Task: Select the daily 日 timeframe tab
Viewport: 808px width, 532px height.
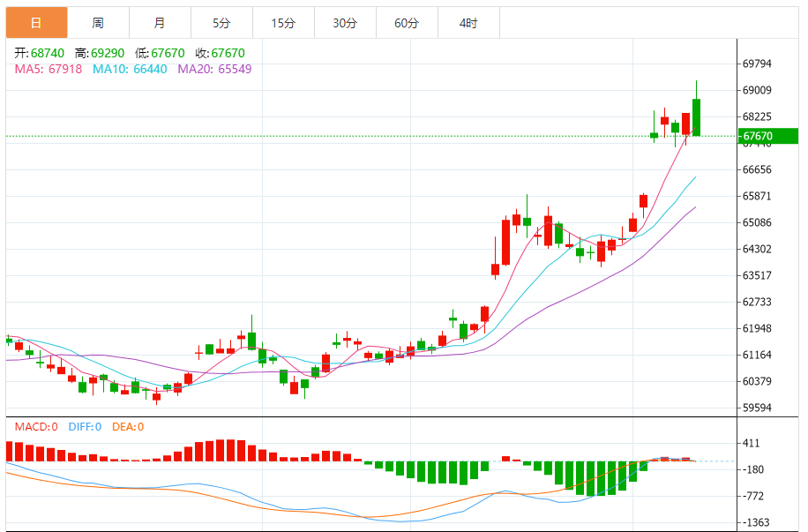Action: (x=36, y=23)
